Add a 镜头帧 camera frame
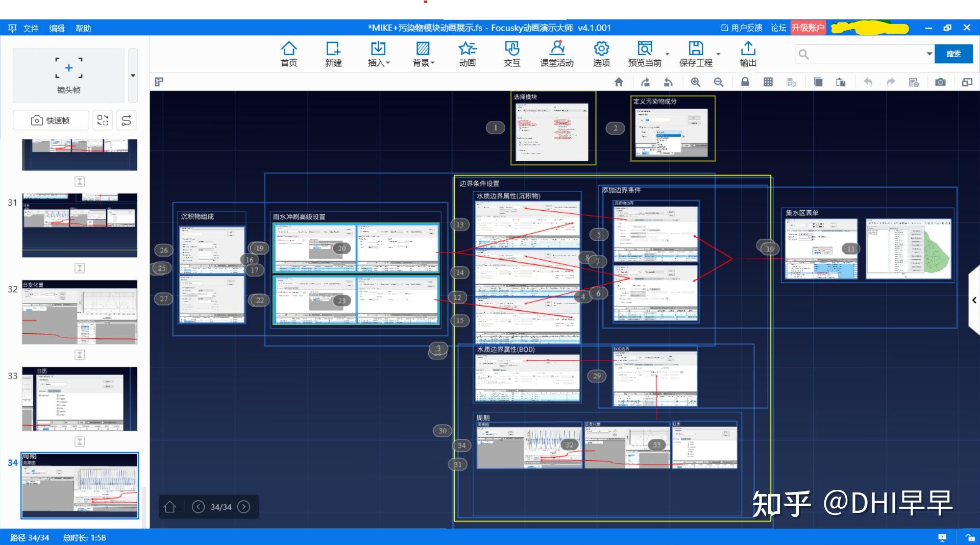 click(x=69, y=75)
